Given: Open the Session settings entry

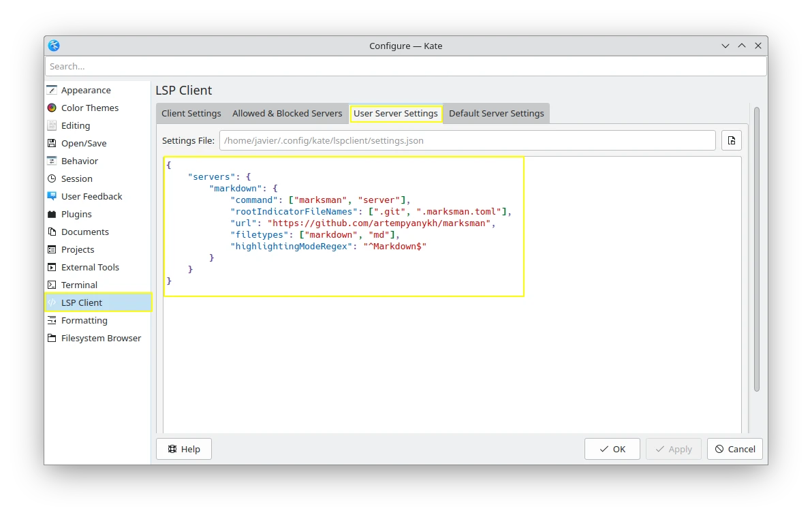Looking at the screenshot, I should point(76,178).
